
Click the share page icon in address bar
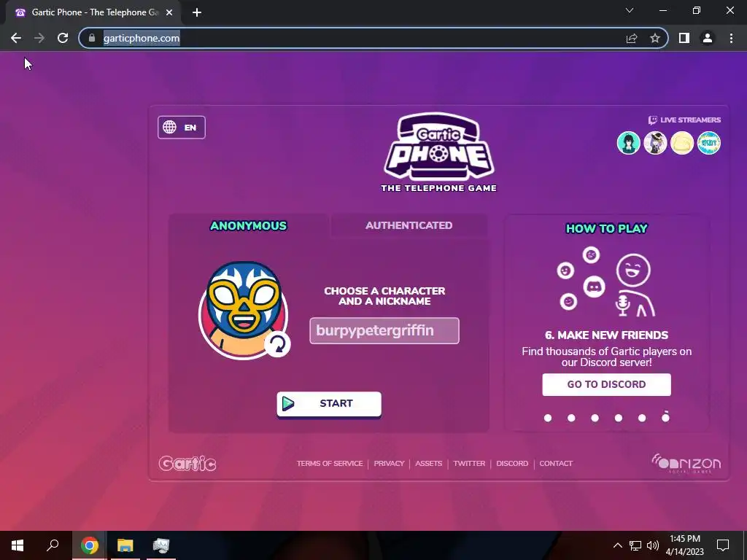coord(632,38)
